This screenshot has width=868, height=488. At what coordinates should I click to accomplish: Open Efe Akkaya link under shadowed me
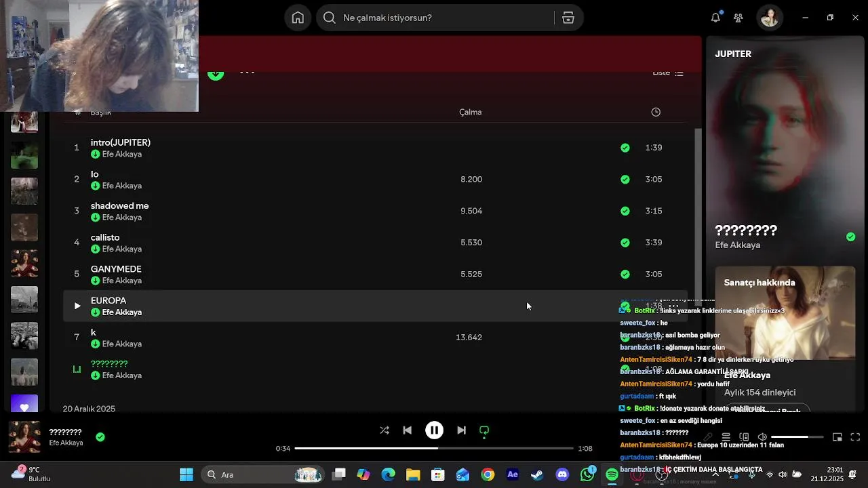pyautogui.click(x=122, y=218)
